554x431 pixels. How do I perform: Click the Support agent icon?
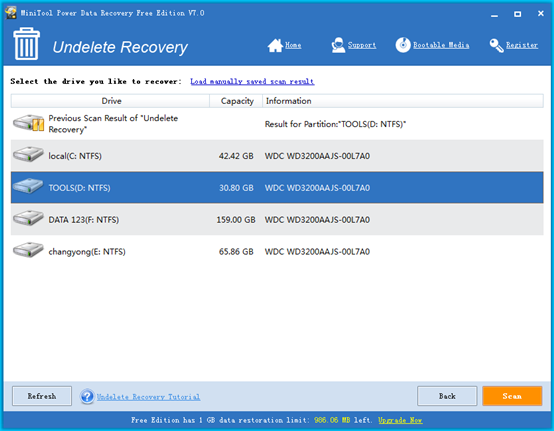point(338,45)
